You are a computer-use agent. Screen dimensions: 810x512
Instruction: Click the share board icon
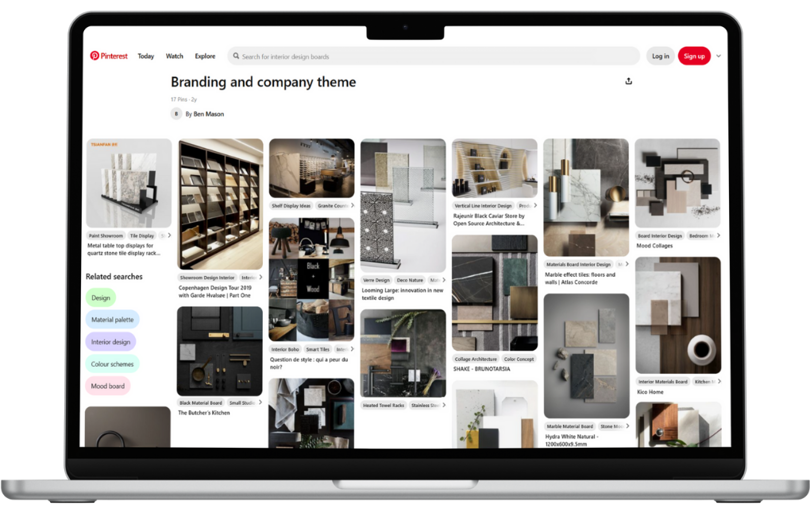(628, 82)
